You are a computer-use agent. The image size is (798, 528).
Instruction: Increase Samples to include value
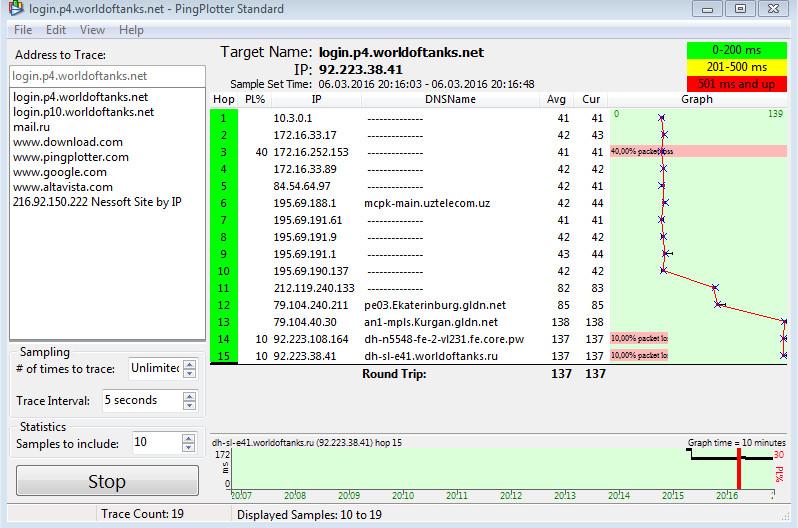click(188, 438)
